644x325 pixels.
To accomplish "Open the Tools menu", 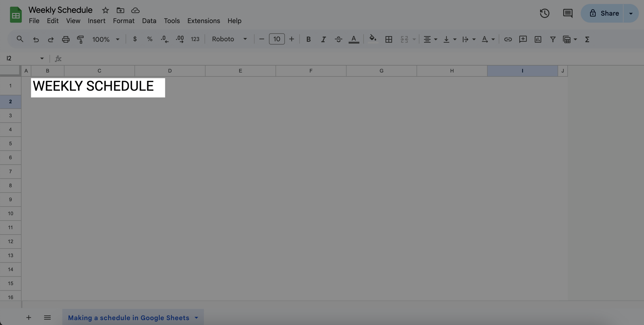I will 172,21.
